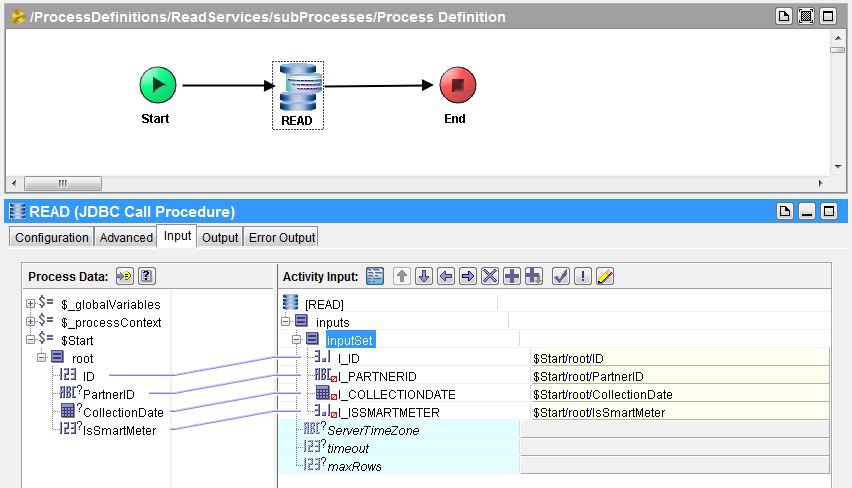Select the PartnerID element in Process Data
852x488 pixels.
[x=108, y=394]
